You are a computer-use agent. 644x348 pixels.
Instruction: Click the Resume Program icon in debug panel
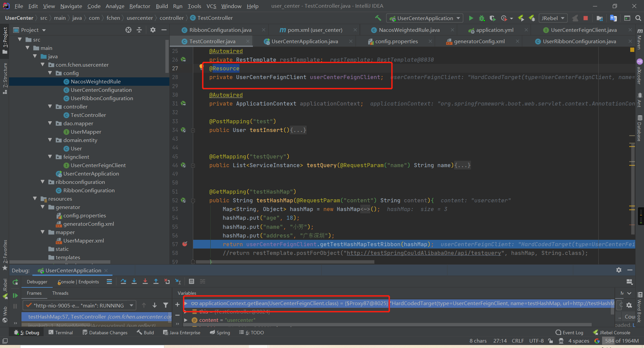(x=15, y=295)
